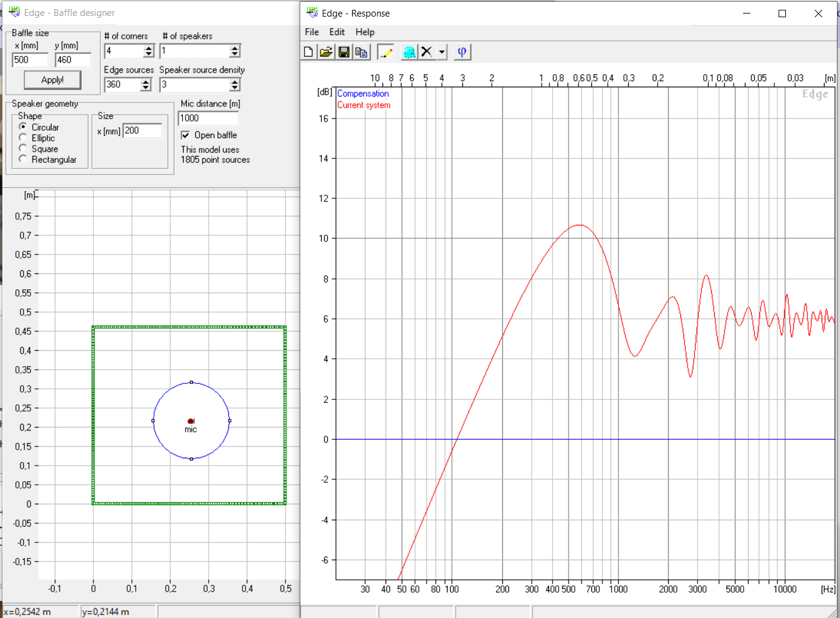Click the Mic distance field

[x=208, y=118]
